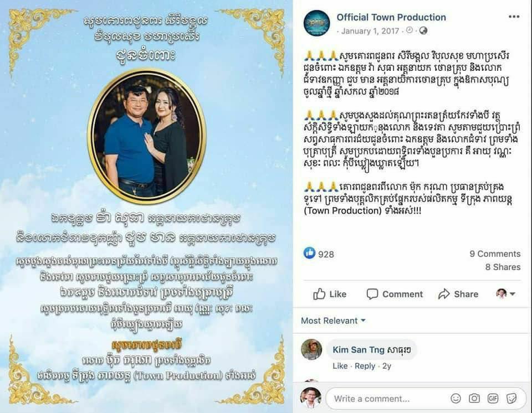Open the 8 Shares link

(x=503, y=267)
